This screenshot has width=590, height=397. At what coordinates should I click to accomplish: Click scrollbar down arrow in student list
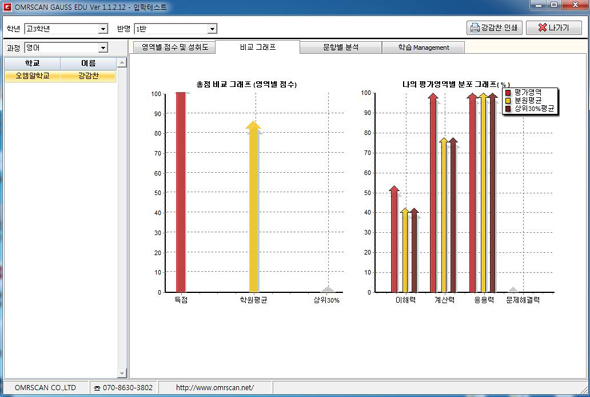122,373
